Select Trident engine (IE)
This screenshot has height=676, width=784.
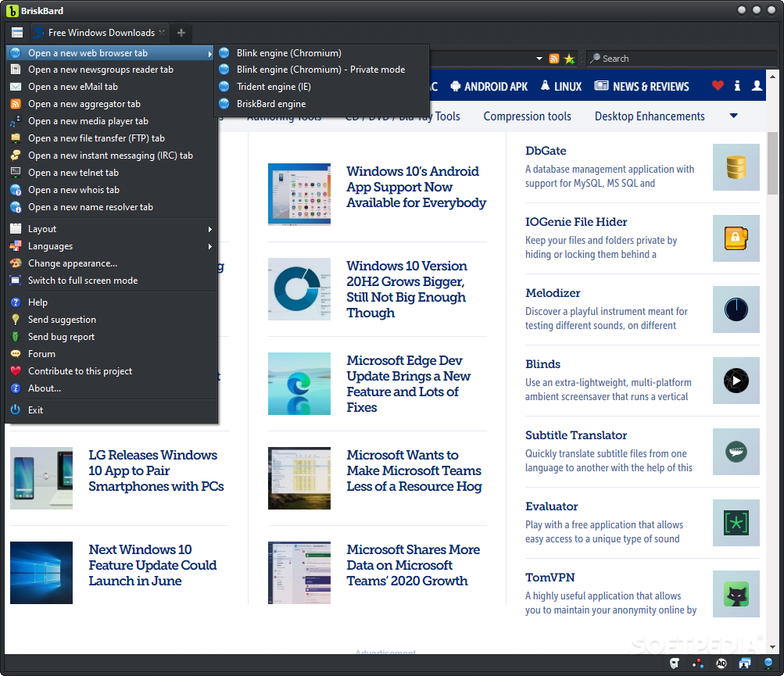[323, 87]
